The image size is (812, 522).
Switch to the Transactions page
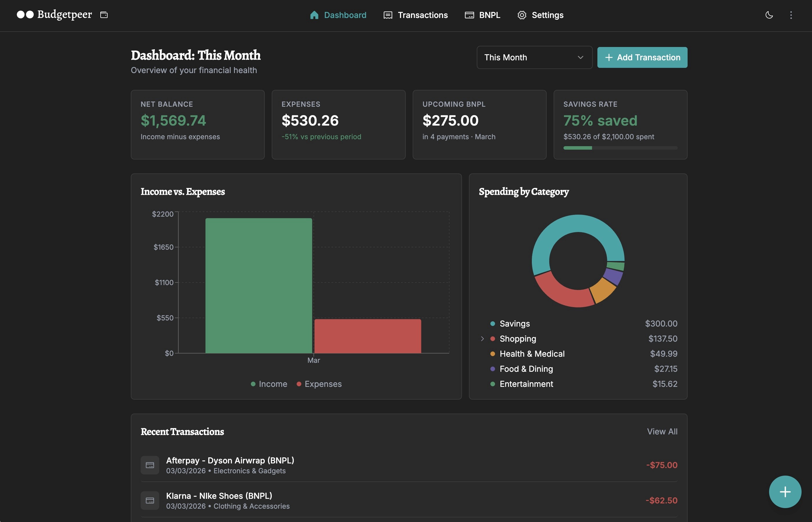click(x=423, y=15)
